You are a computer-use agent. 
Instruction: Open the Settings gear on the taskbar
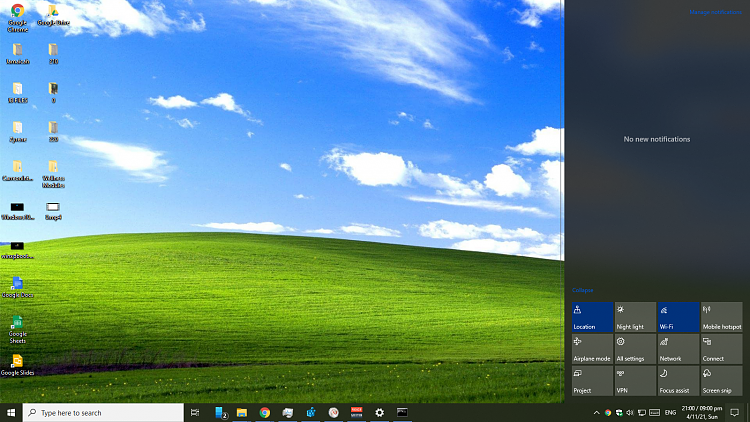[x=379, y=412]
